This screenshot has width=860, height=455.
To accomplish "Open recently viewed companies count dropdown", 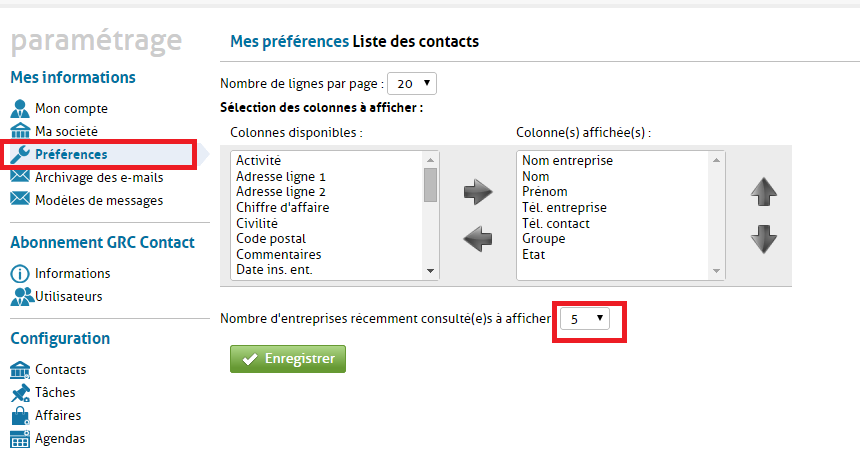I will coord(585,318).
